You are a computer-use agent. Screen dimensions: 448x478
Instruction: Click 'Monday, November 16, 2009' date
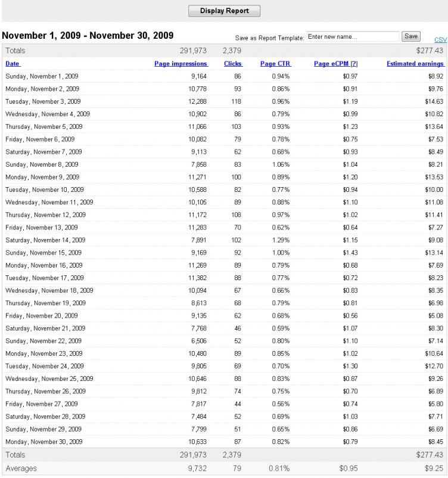44,265
